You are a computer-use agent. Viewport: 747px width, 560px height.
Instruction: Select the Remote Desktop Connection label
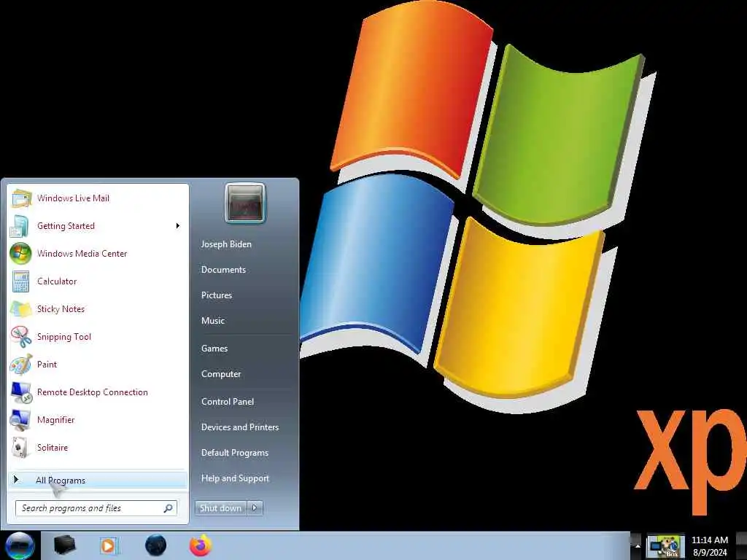(x=93, y=392)
